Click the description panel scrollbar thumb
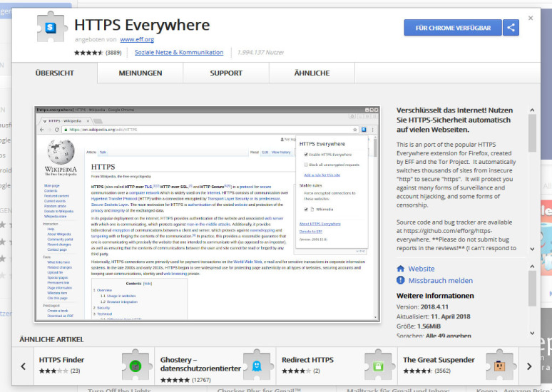The height and width of the screenshot is (392, 552). coord(532,133)
